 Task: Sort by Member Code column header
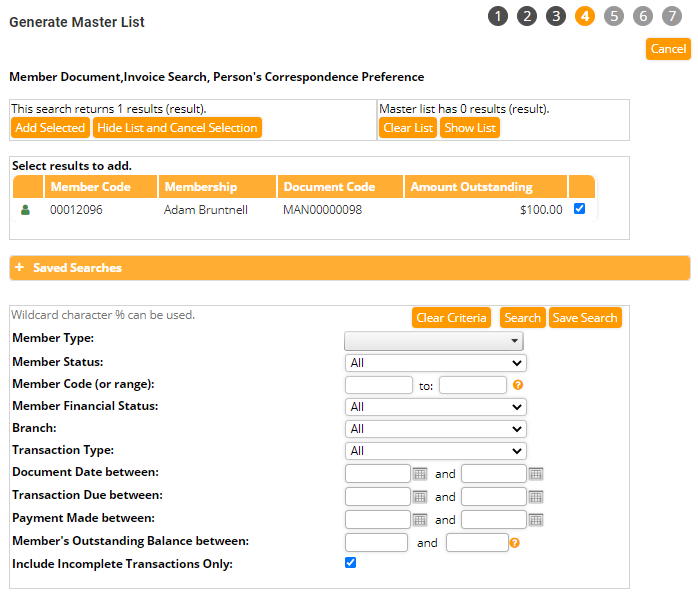pyautogui.click(x=88, y=187)
